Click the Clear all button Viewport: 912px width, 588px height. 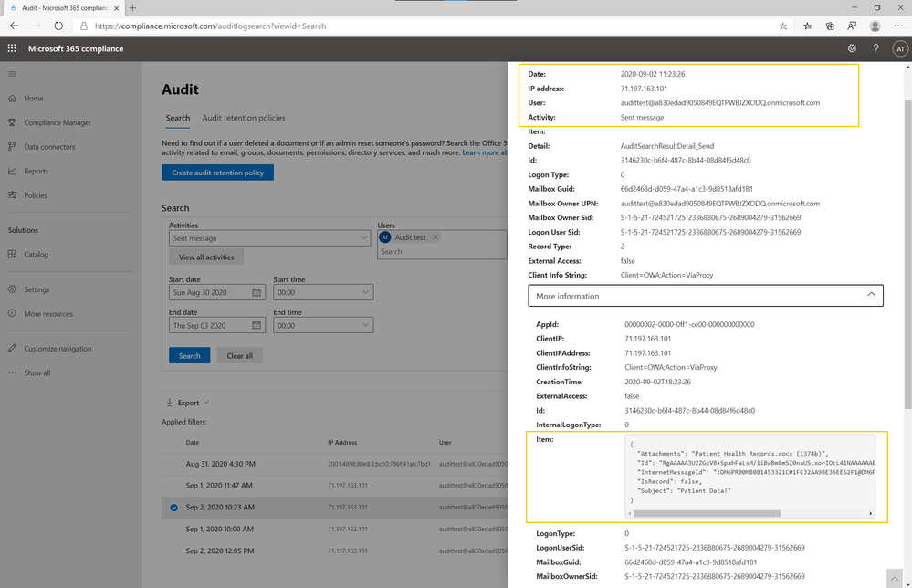[x=239, y=356]
